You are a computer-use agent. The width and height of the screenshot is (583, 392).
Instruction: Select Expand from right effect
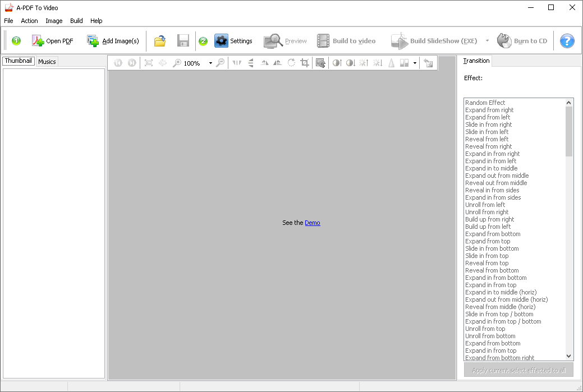click(x=515, y=110)
